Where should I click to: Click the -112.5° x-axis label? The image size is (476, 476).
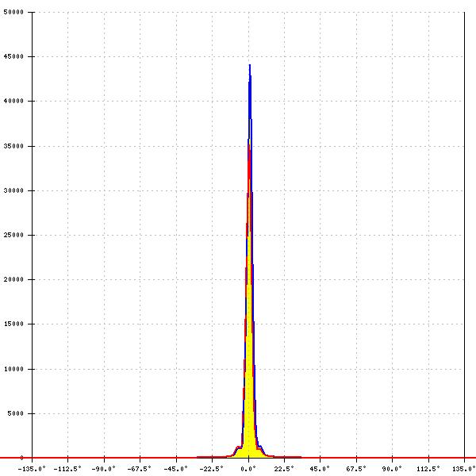click(x=68, y=469)
